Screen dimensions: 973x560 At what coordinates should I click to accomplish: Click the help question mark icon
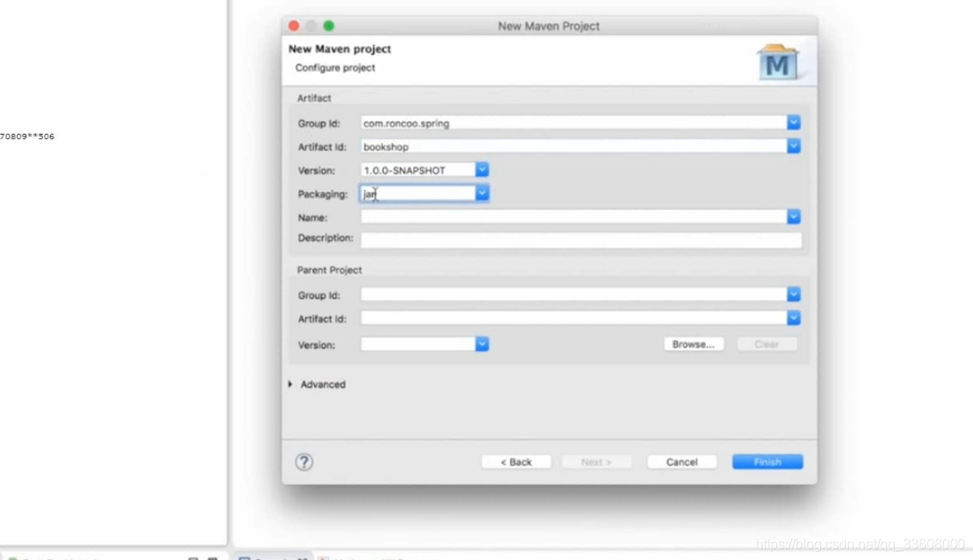304,462
